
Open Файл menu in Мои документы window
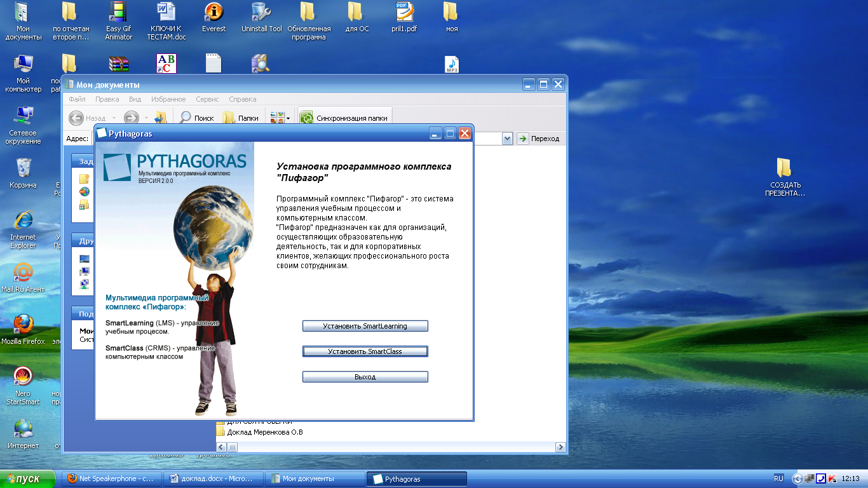click(77, 99)
